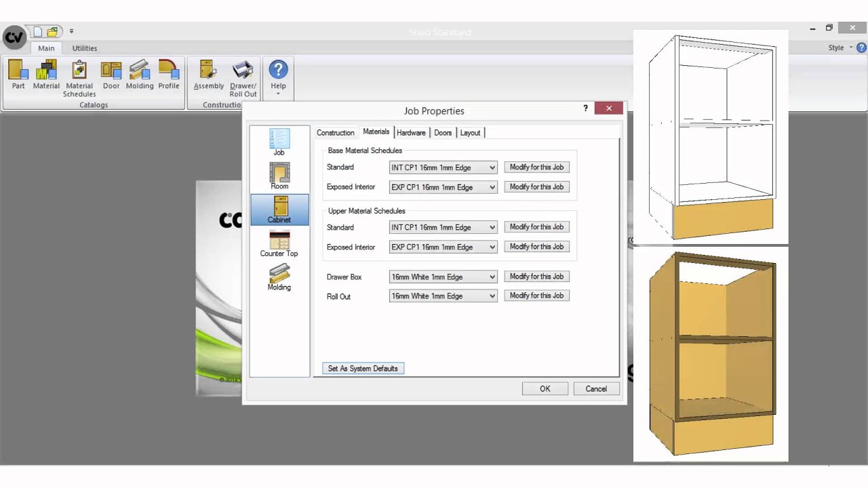The height and width of the screenshot is (488, 868).
Task: Select Room category in dialog sidebar
Action: 279,176
